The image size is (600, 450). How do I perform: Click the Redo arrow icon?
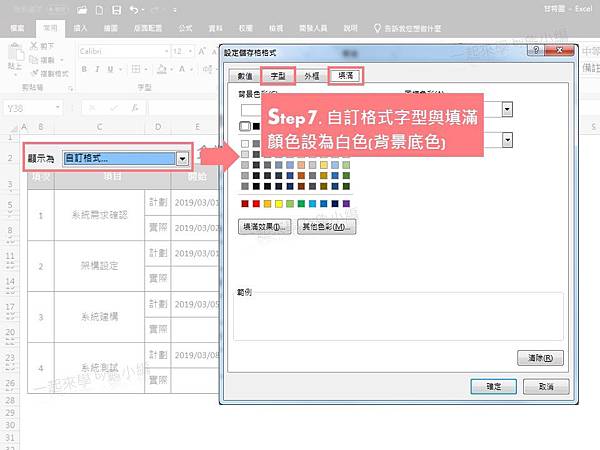pos(156,10)
